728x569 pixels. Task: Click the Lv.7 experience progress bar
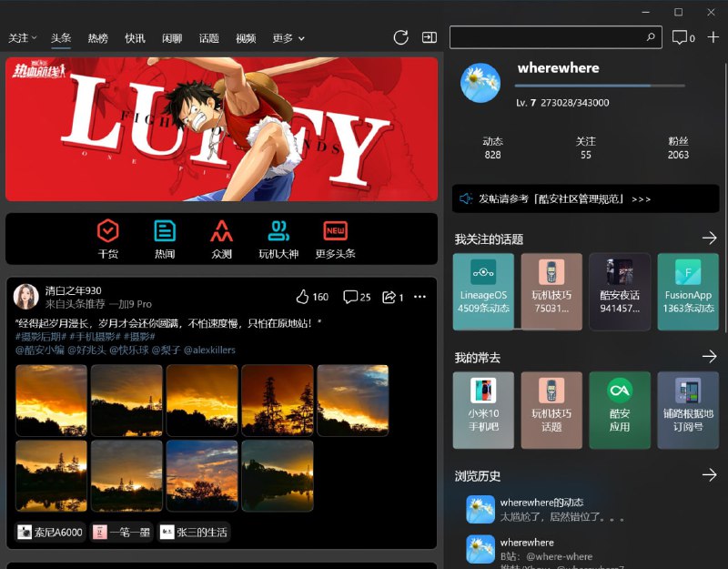(x=601, y=86)
